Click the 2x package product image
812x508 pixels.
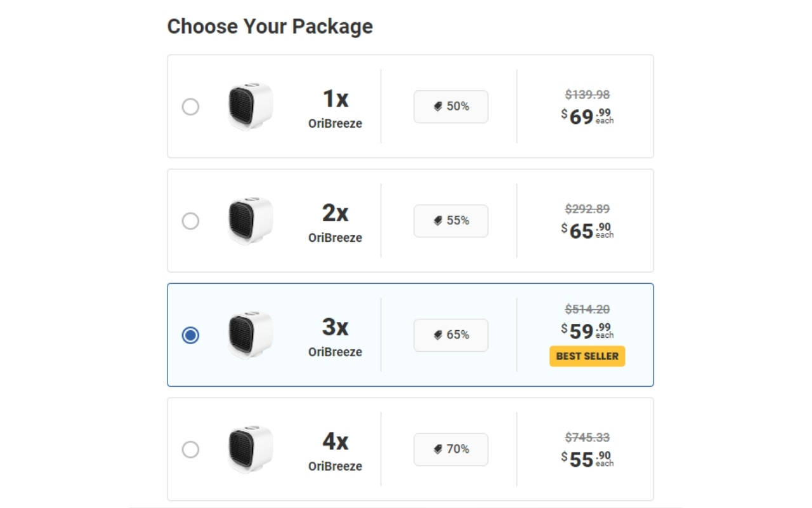[x=250, y=220]
